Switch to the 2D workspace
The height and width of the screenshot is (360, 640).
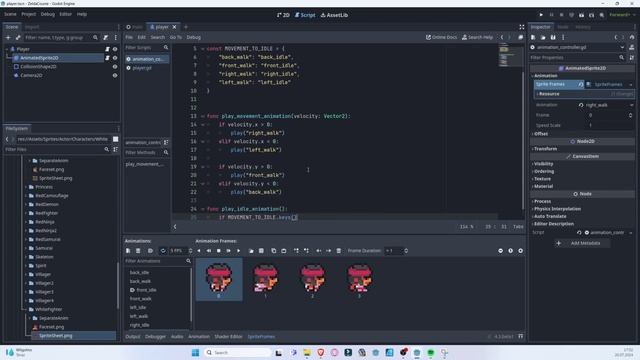coord(283,15)
